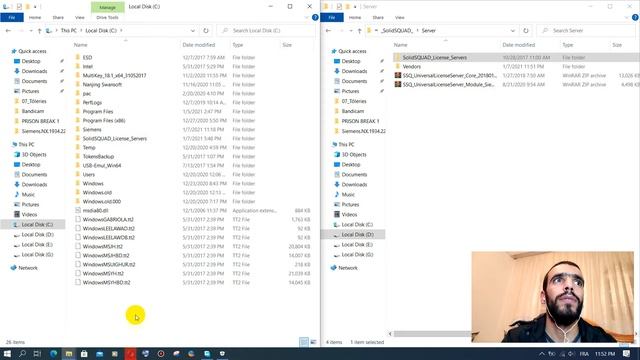Select the Siemens folder on Local Disk (C:)
This screenshot has height=360, width=640.
point(92,129)
